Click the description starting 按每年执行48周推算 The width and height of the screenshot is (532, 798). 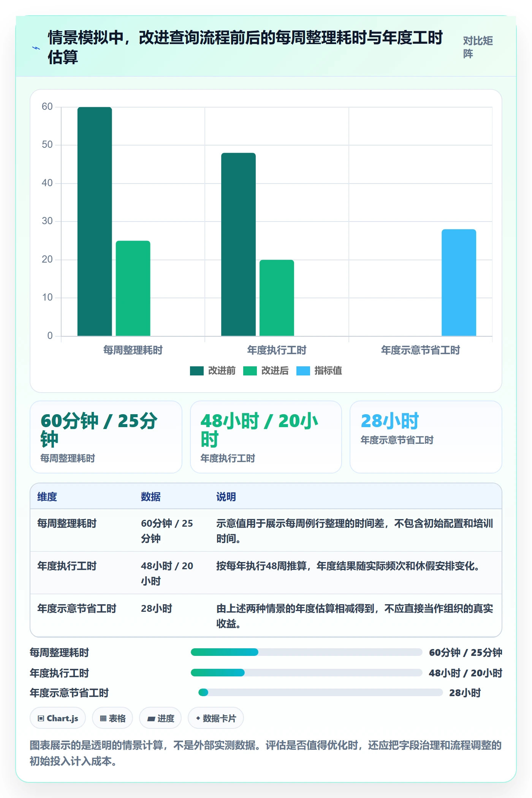click(348, 566)
